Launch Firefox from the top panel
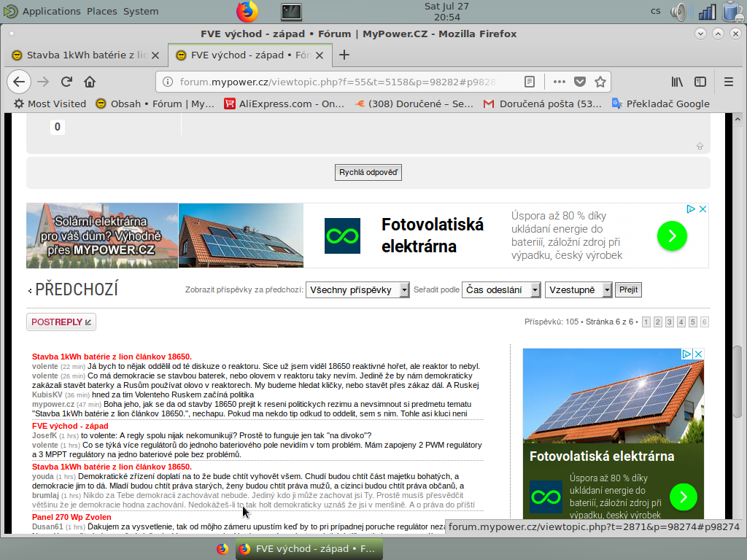This screenshot has height=560, width=747. pyautogui.click(x=247, y=12)
